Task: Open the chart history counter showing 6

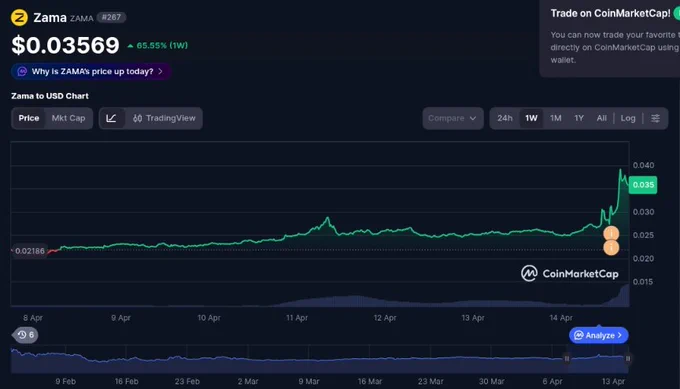Action: (x=26, y=335)
